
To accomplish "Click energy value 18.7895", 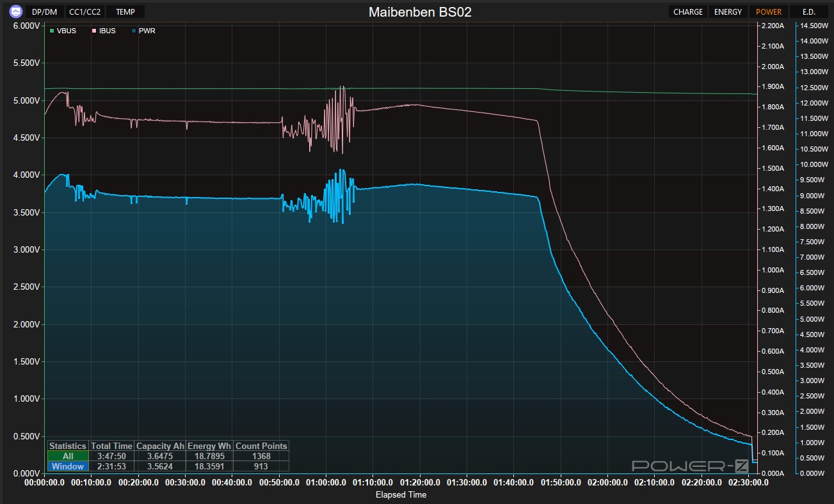I will pos(209,456).
